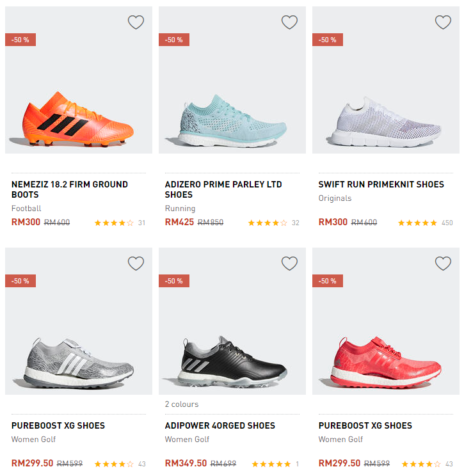
Task: Wishlist the grey Pureboost XG shoes
Action: pyautogui.click(x=136, y=264)
